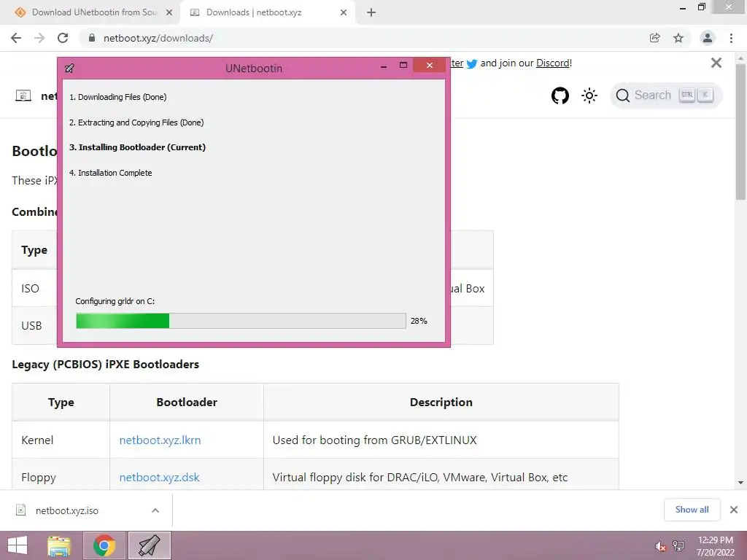Click network tray icon
The width and height of the screenshot is (747, 560).
[x=678, y=545]
